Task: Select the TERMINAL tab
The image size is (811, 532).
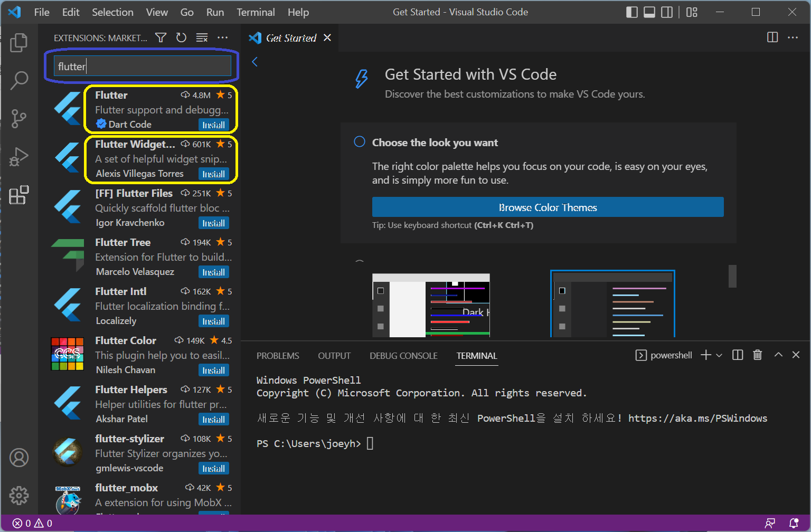Action: point(477,356)
